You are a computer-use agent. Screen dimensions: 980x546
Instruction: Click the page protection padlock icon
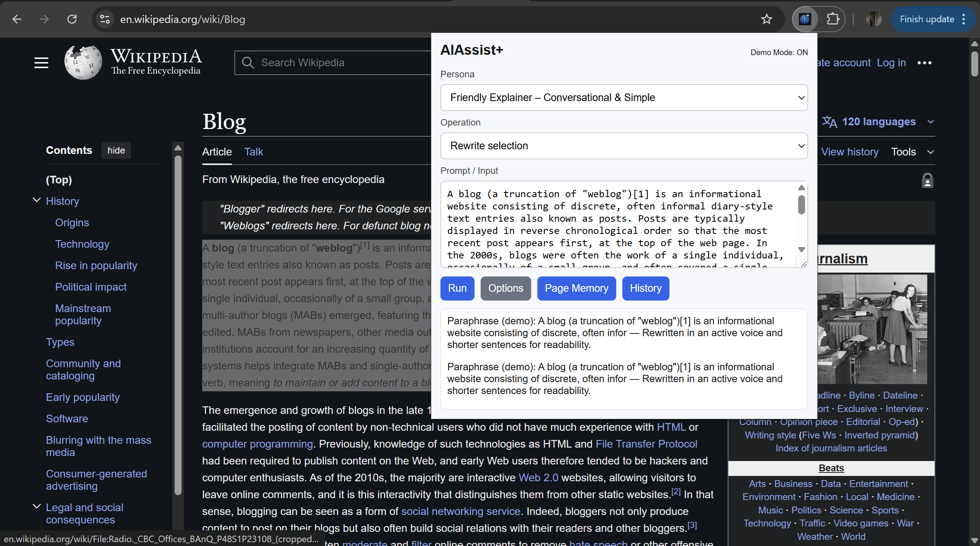tap(927, 180)
